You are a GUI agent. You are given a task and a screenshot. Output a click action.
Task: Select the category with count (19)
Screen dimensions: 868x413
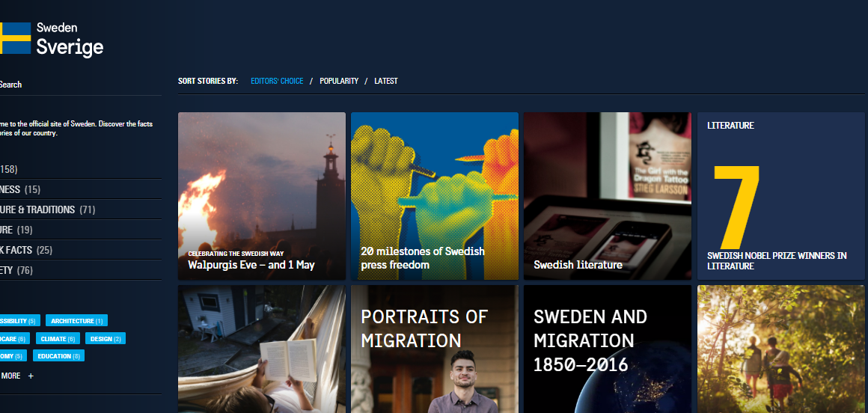(x=80, y=230)
